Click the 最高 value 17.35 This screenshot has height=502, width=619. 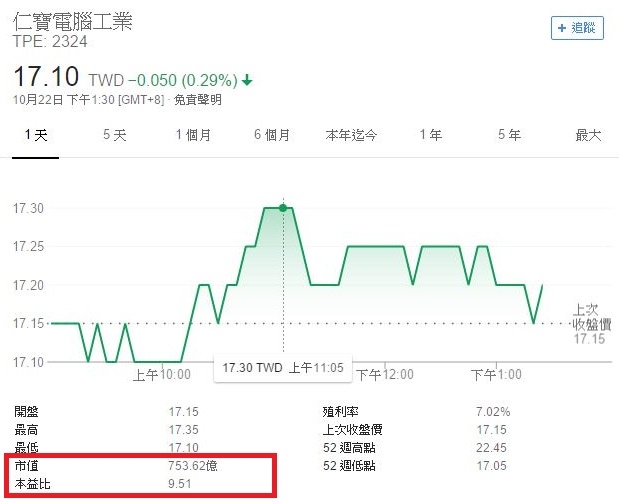(x=183, y=430)
